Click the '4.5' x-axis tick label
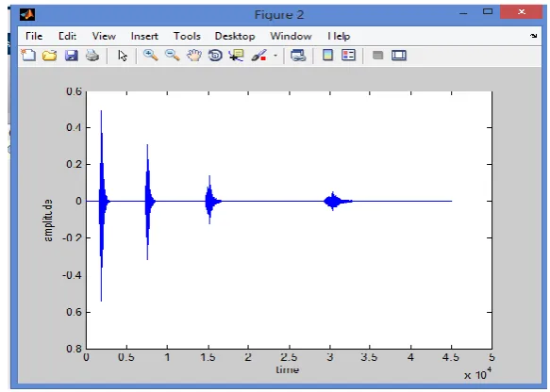 [x=450, y=357]
